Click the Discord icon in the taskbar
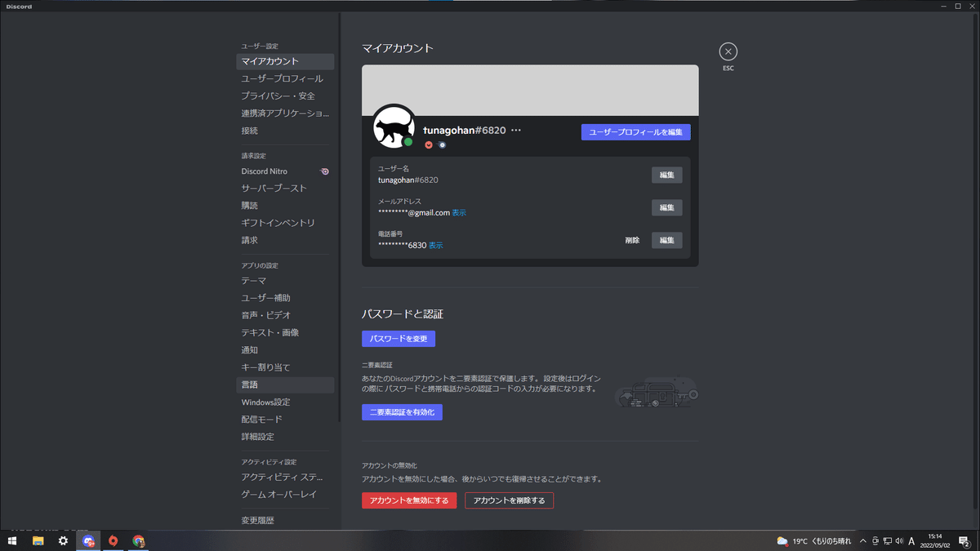This screenshot has height=551, width=980. point(88,540)
